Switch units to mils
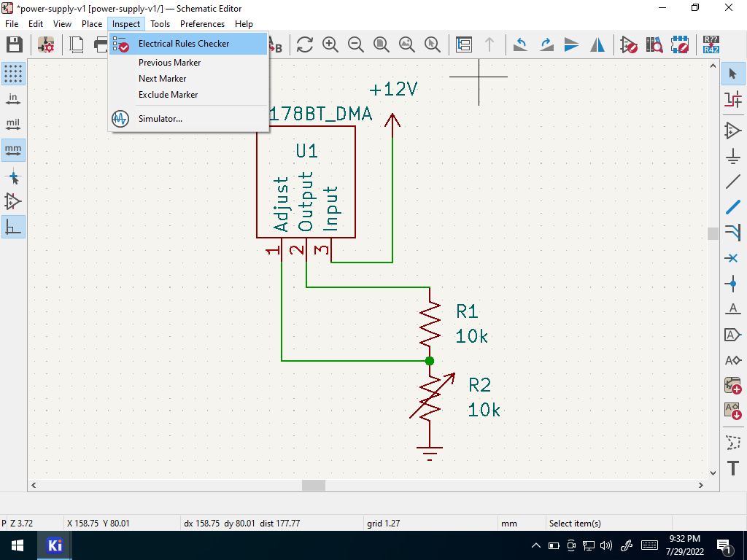This screenshot has height=560, width=747. tap(13, 125)
